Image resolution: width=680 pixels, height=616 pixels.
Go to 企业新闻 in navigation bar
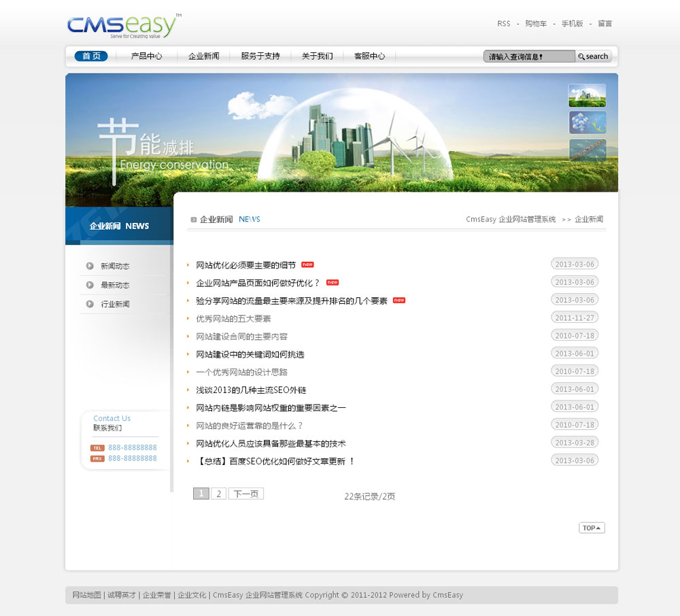(203, 56)
